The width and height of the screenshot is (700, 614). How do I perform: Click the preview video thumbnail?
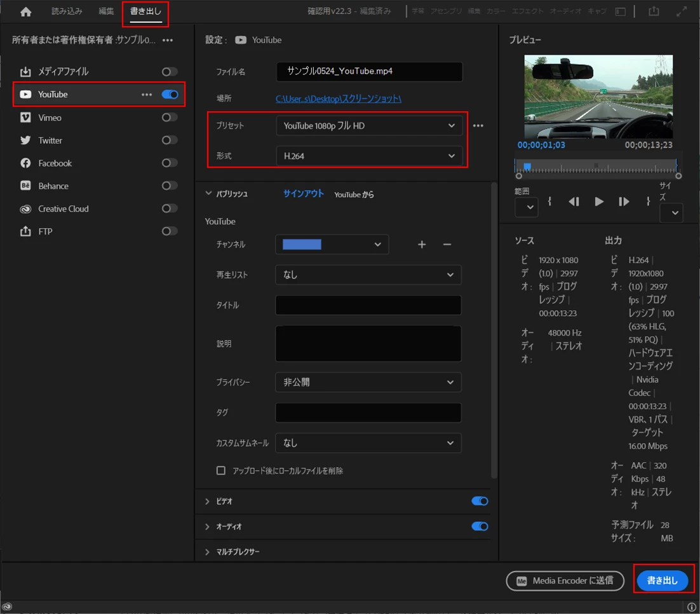pyautogui.click(x=598, y=97)
